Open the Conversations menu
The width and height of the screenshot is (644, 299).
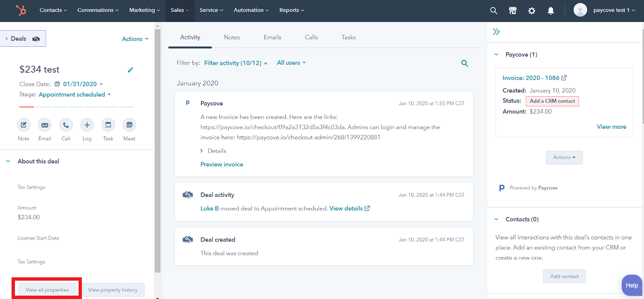(x=98, y=10)
